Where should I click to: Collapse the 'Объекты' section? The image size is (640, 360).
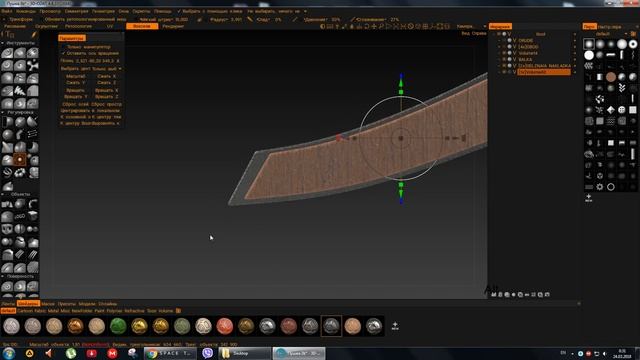point(2,194)
